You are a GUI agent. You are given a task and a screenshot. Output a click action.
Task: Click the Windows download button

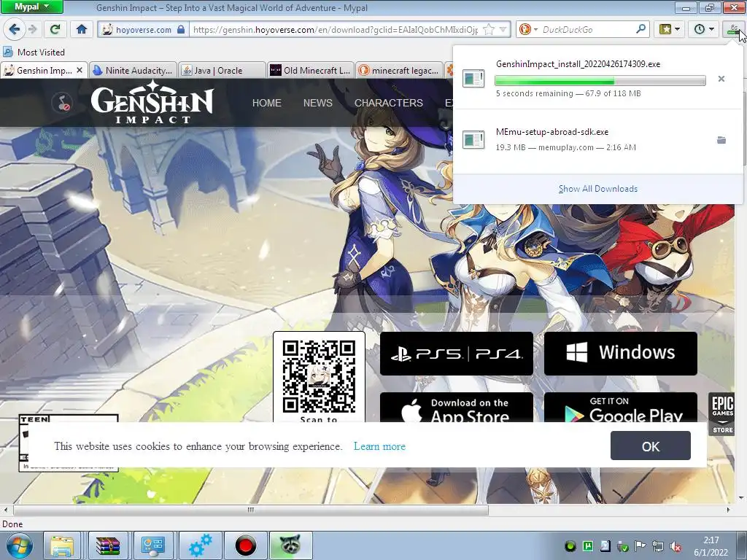click(620, 354)
